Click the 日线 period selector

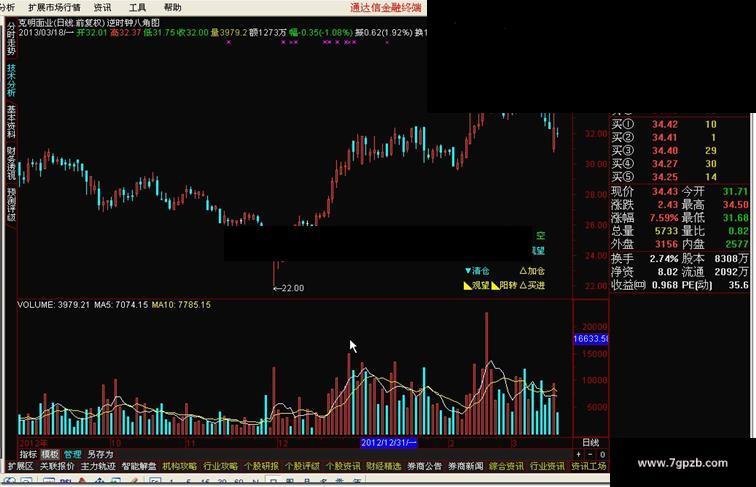(591, 443)
